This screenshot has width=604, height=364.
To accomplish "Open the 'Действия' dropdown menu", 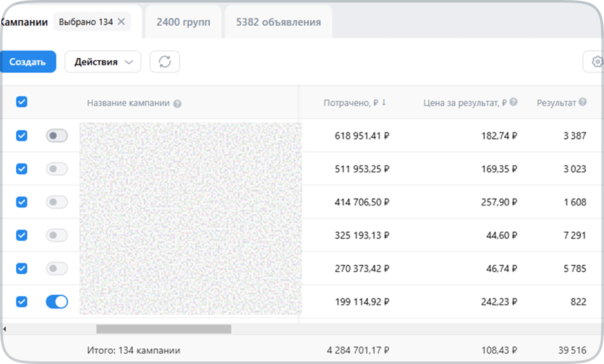I will click(103, 62).
